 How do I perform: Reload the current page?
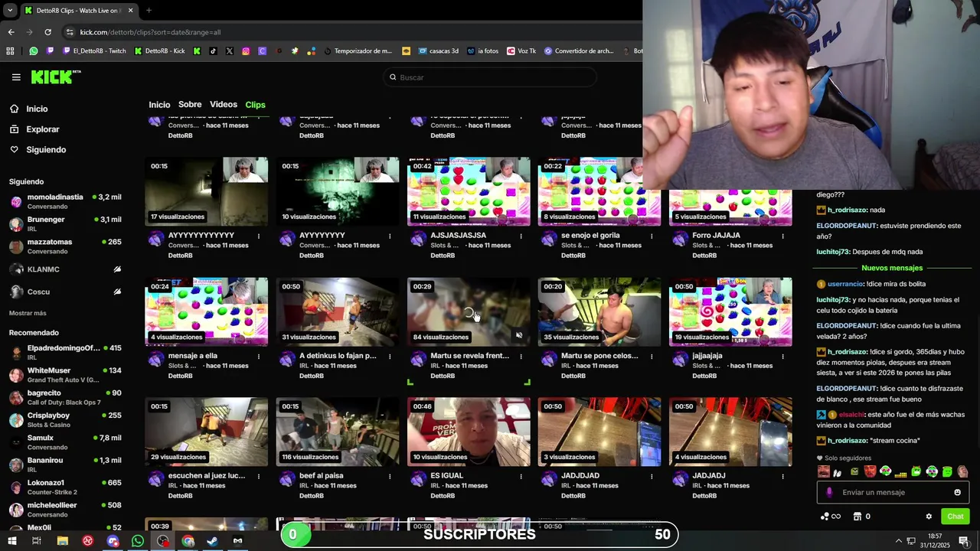click(x=47, y=32)
